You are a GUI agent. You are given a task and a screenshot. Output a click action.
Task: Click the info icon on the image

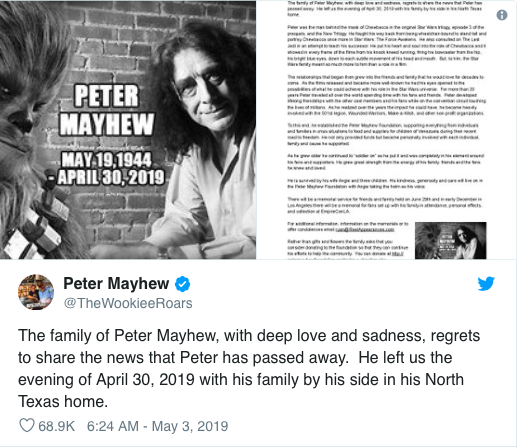(502, 15)
